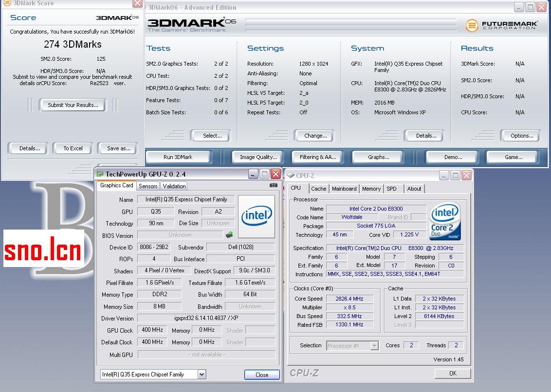Click the Rated FSB value 1330.1 MHz

click(x=349, y=324)
